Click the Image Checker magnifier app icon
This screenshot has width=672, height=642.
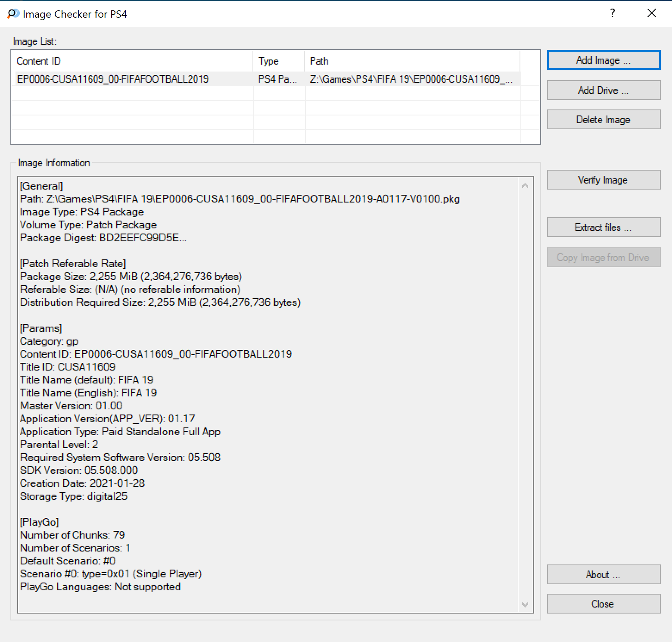coord(13,14)
